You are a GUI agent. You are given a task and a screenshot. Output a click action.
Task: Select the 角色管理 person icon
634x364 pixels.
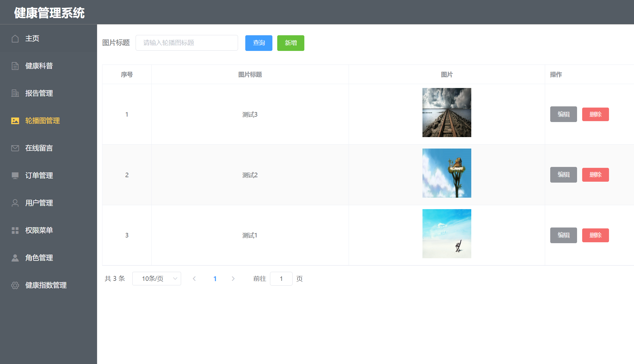coord(15,258)
